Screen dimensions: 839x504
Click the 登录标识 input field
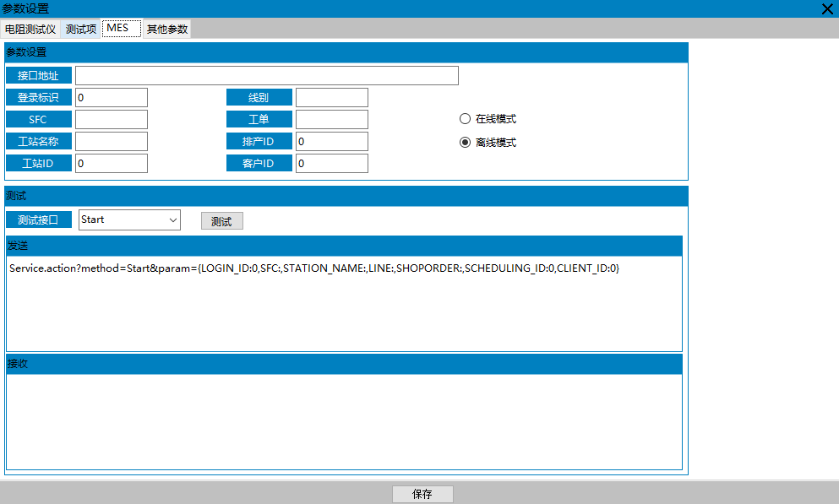click(x=112, y=97)
